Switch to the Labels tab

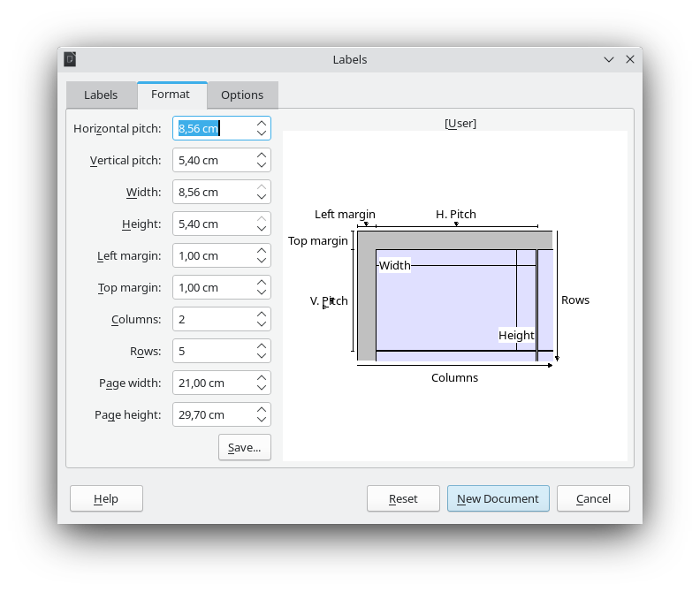pos(101,95)
